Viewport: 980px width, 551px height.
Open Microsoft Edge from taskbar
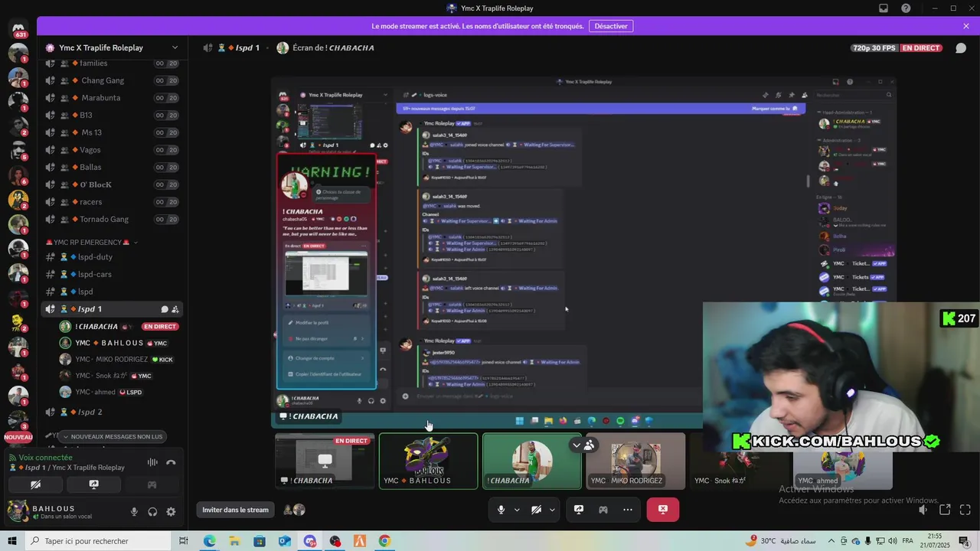coord(210,541)
